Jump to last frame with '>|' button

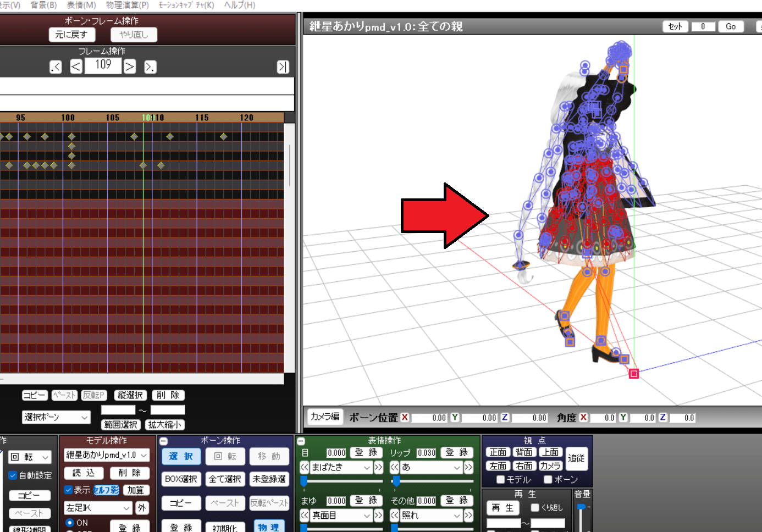click(283, 67)
